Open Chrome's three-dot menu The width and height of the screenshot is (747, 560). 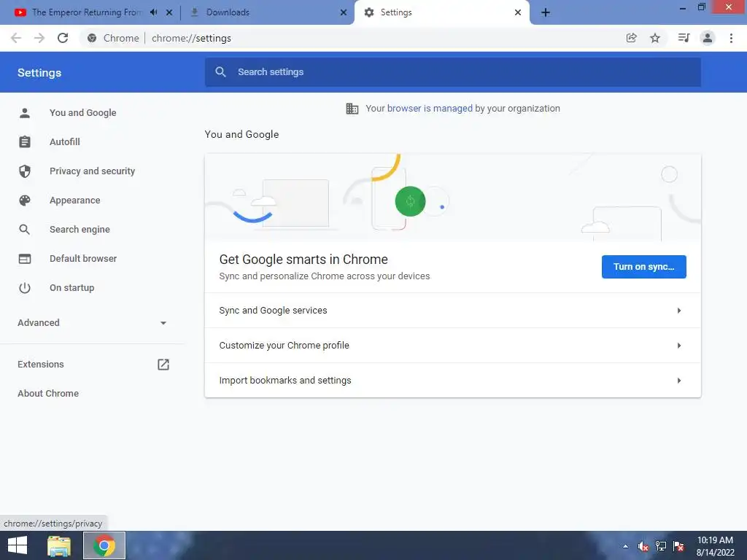pyautogui.click(x=731, y=38)
